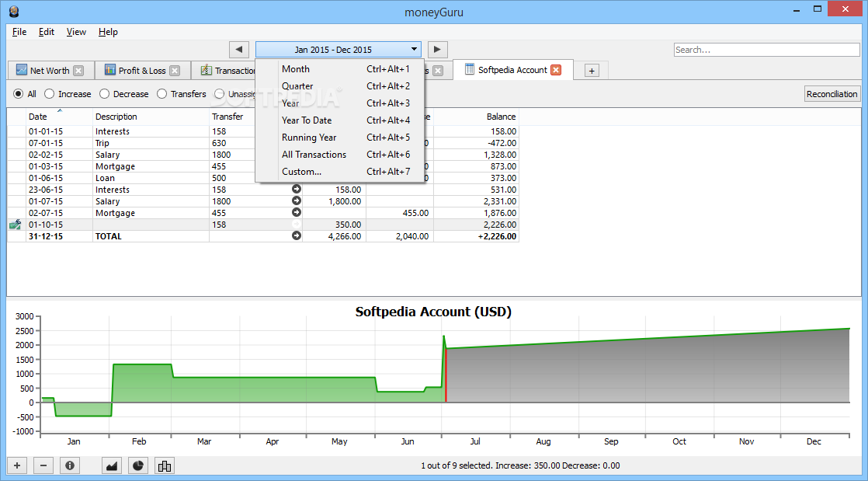Choose Year from the date range menu

340,103
